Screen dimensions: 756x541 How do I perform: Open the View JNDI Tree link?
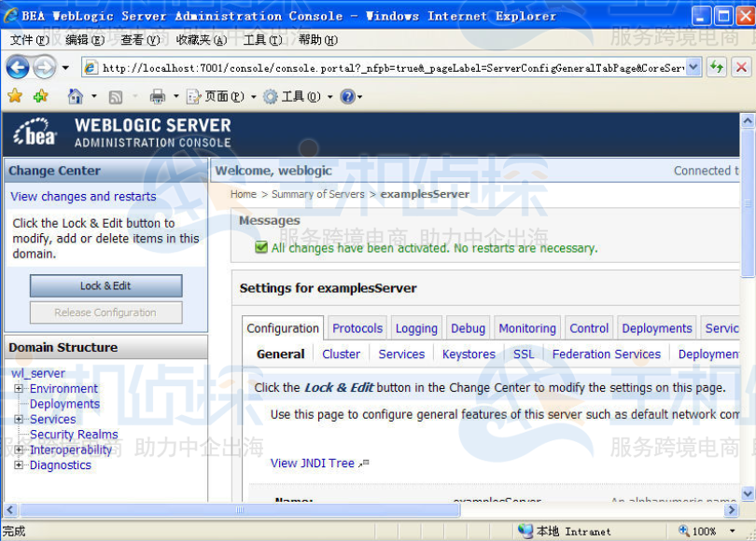(312, 463)
